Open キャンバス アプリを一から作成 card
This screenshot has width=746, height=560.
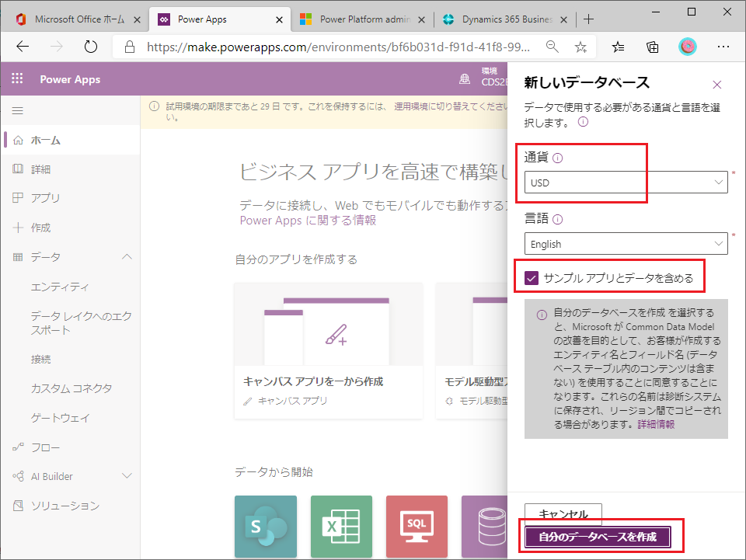[328, 351]
